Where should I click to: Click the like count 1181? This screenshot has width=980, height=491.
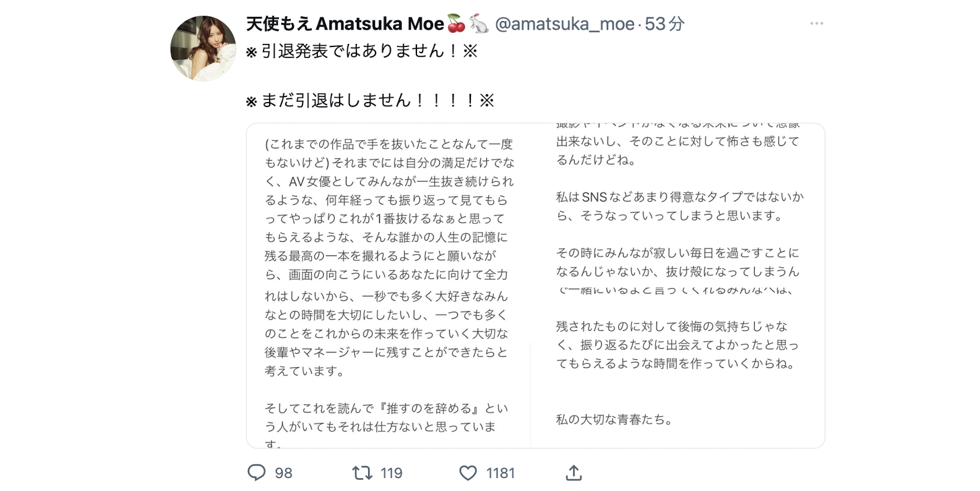click(500, 473)
